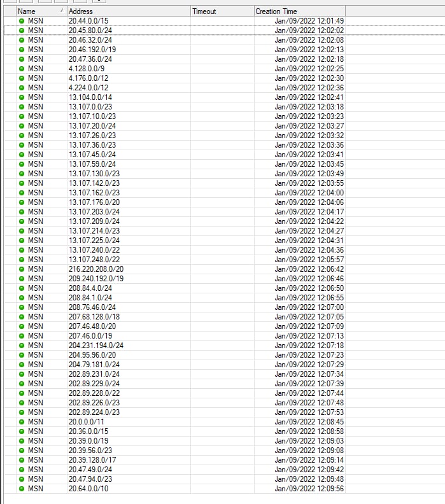The image size is (445, 504).
Task: Click the green icon on the 13.107.240.0/22 row
Action: pyautogui.click(x=22, y=250)
